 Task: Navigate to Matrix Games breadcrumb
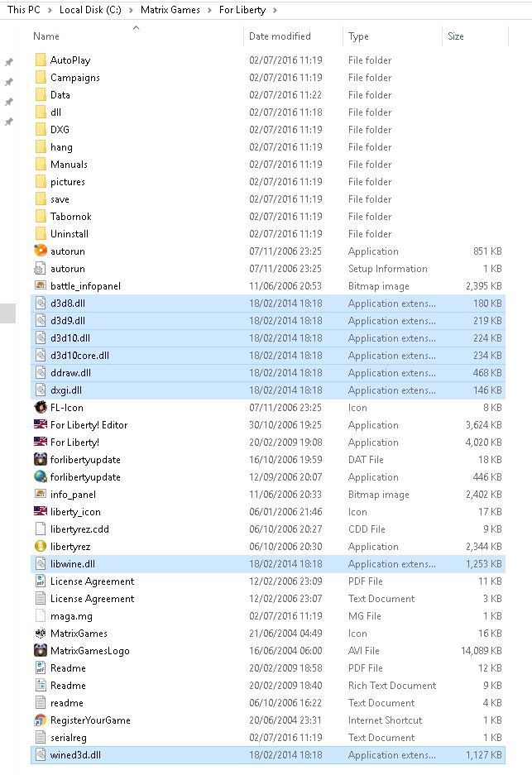coord(170,10)
